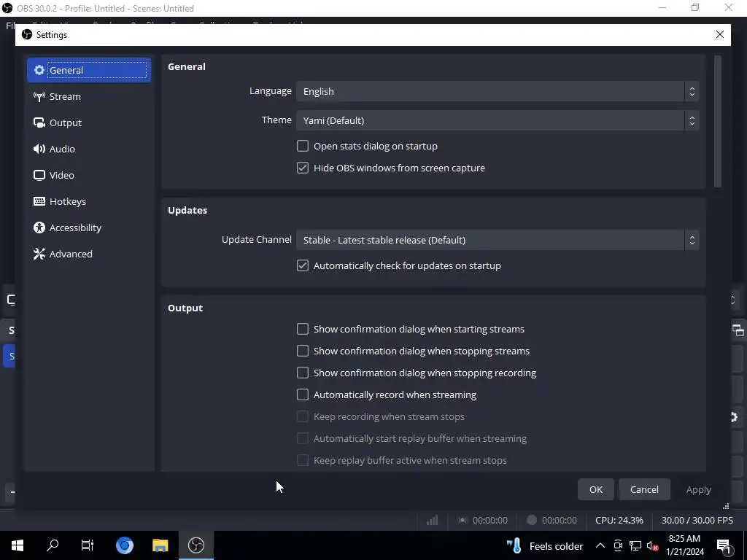Open the Output settings section
The height and width of the screenshot is (560, 747).
88,122
